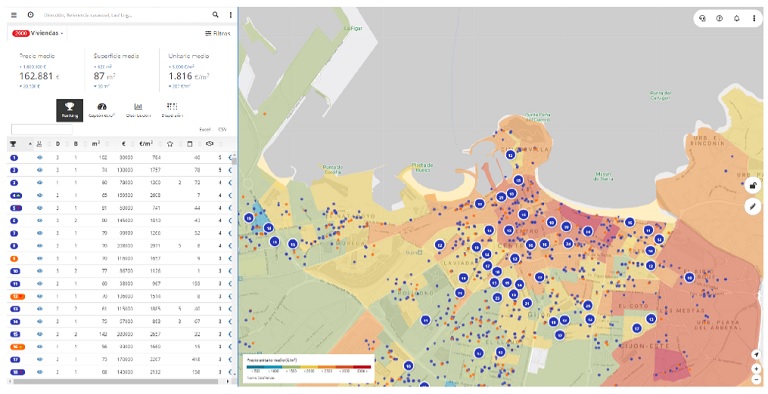Click the help question mark icon

[720, 19]
